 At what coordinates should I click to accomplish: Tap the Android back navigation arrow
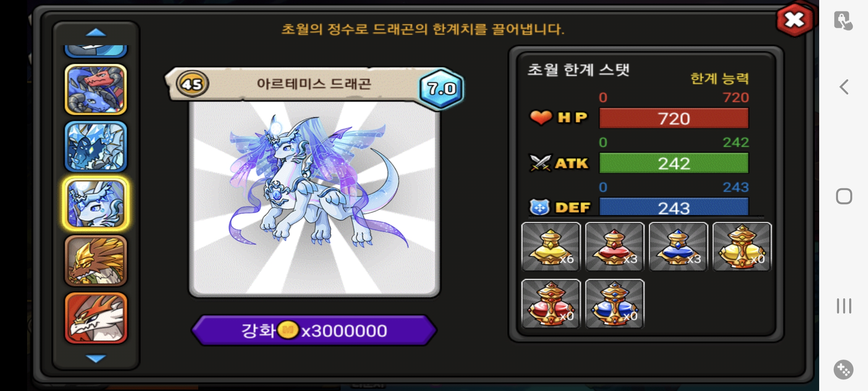tap(844, 87)
